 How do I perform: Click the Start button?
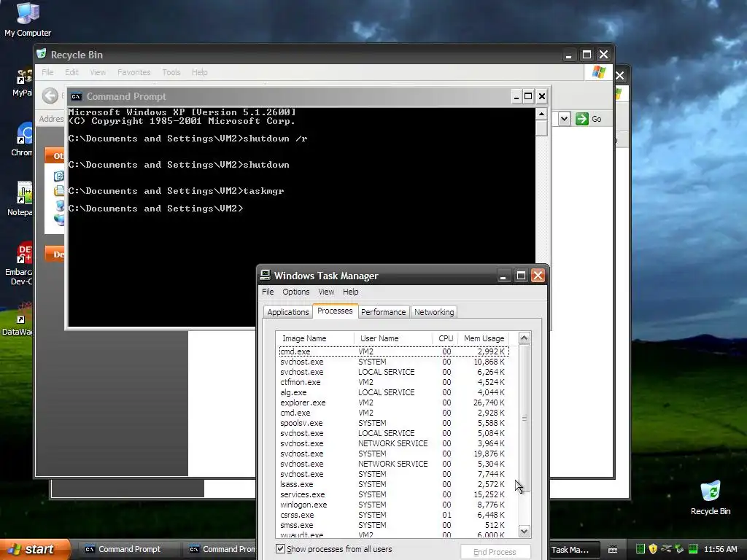[x=35, y=549]
